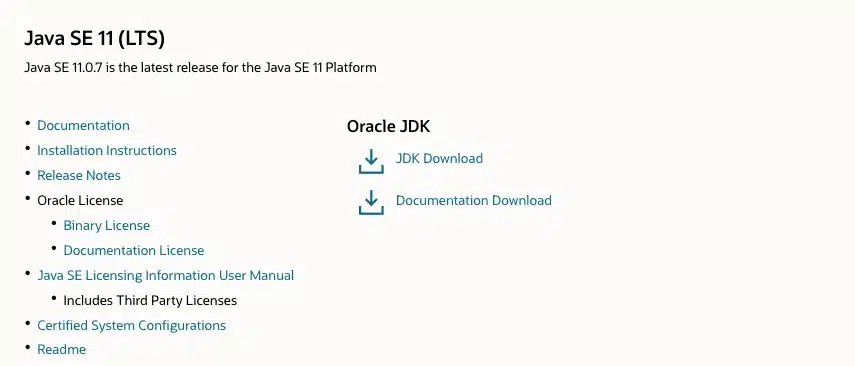
Task: Click the bullet beside Release Notes
Action: tap(28, 173)
